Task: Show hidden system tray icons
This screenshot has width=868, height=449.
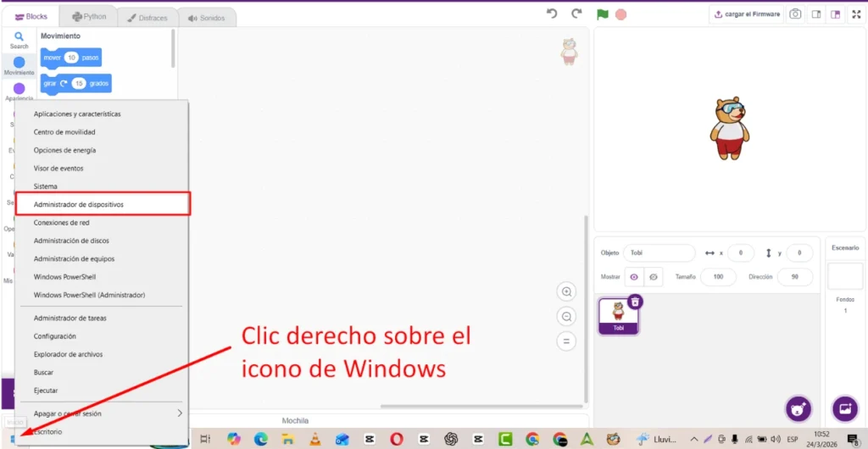Action: (x=694, y=439)
